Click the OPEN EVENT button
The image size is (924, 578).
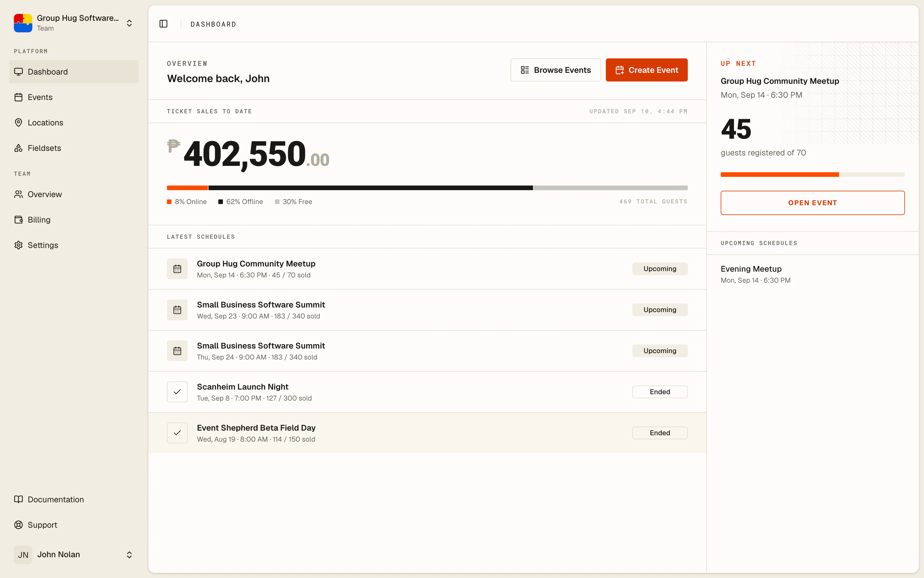click(813, 203)
